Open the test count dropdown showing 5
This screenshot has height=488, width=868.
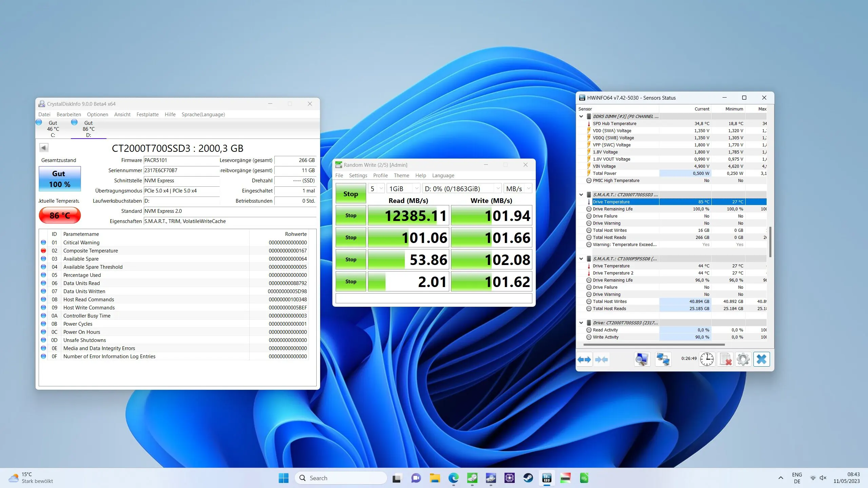[x=376, y=188]
